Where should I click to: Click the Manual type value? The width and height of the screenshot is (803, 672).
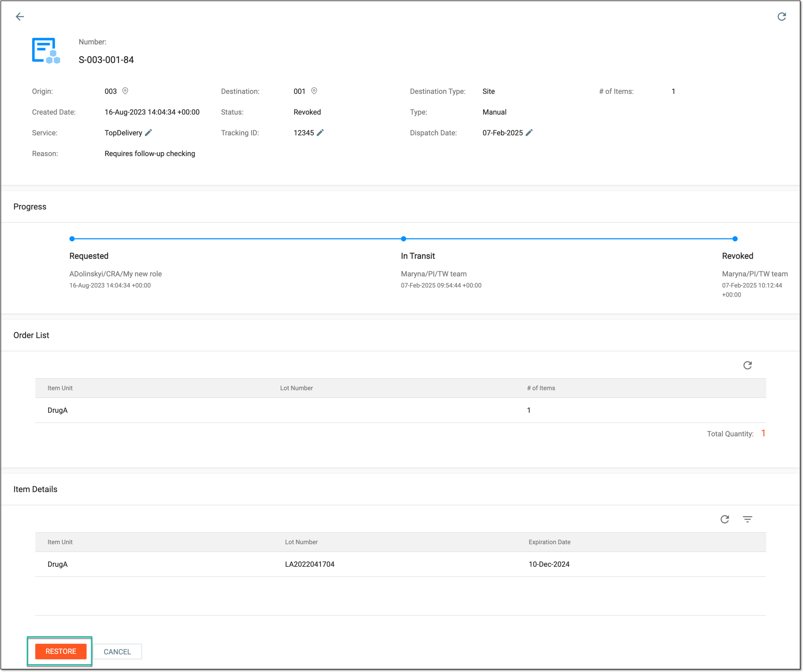(494, 112)
